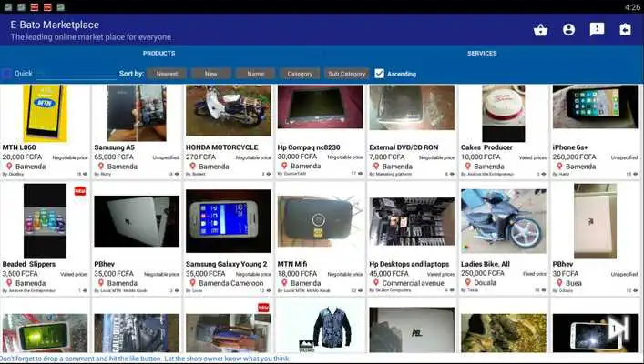Screen dimensions: 644x364
Task: Switch to the PRODUCTS tab
Action: [x=158, y=54]
